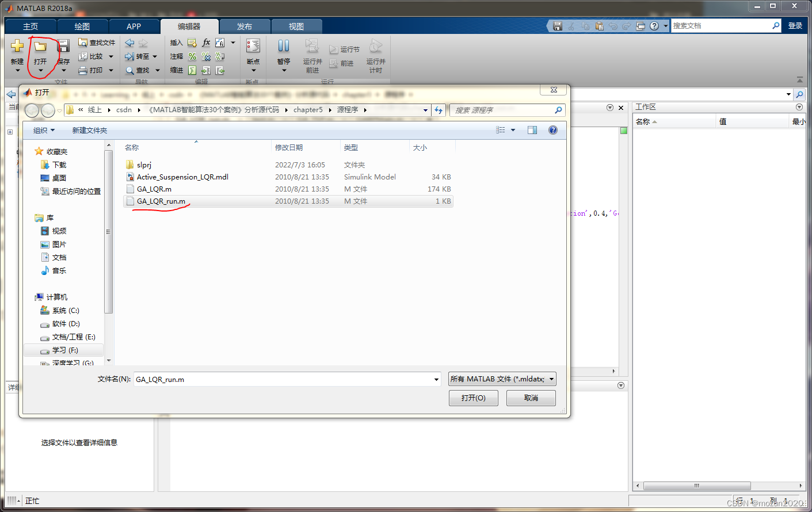Click the refresh button beside address bar
This screenshot has width=812, height=512.
click(439, 110)
